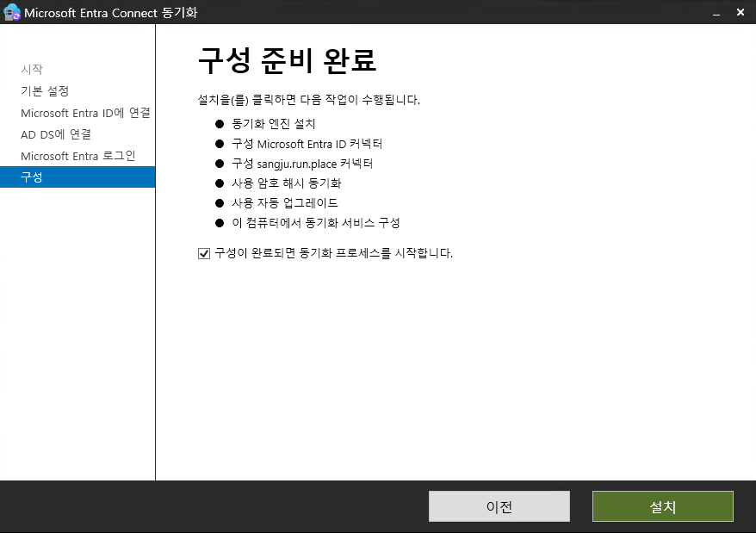Minimize the Entra Connect window

click(x=716, y=13)
